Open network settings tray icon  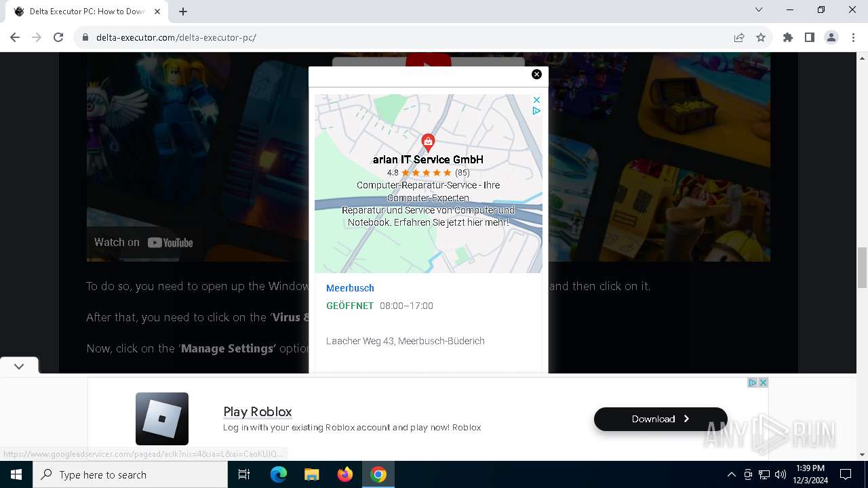764,474
